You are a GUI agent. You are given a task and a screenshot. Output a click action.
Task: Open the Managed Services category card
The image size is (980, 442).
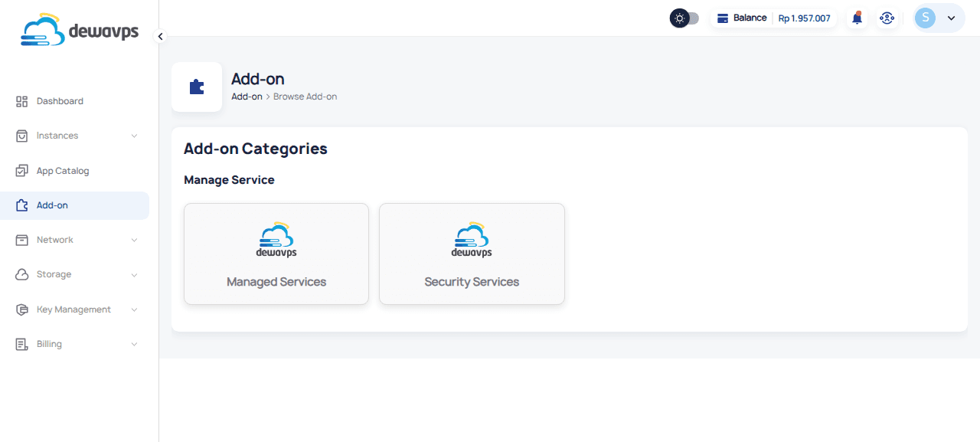pos(276,254)
